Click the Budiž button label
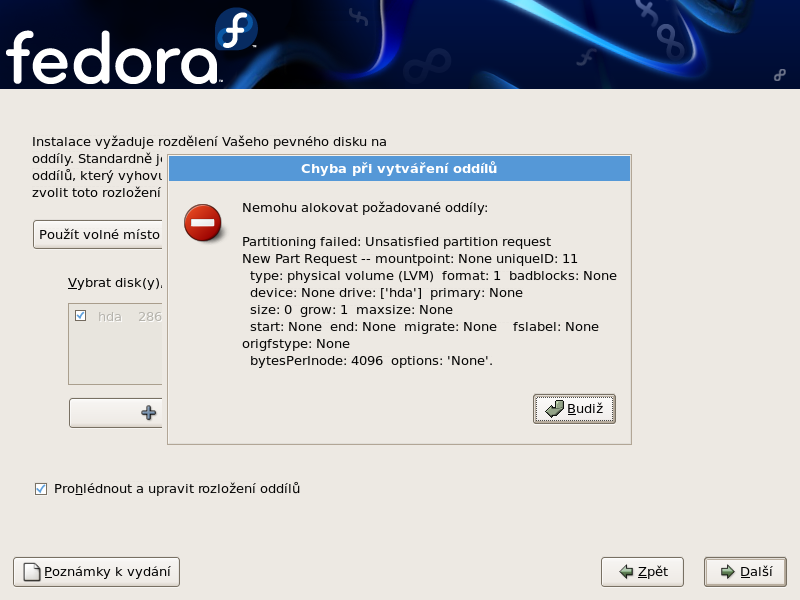Viewport: 800px width, 600px height. click(585, 409)
